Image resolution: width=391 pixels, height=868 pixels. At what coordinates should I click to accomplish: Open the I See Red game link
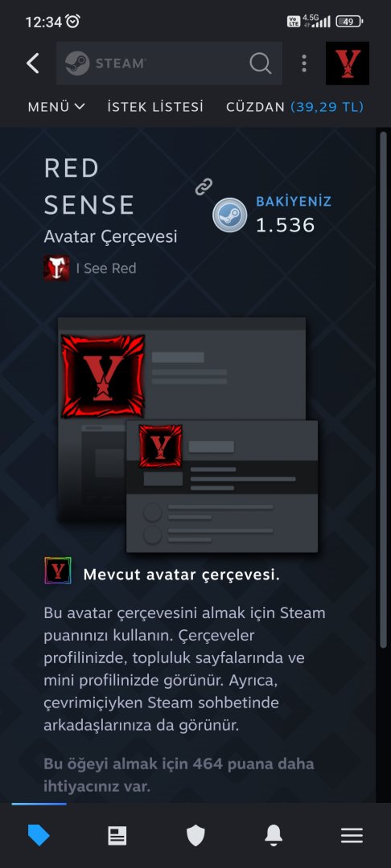[x=105, y=268]
